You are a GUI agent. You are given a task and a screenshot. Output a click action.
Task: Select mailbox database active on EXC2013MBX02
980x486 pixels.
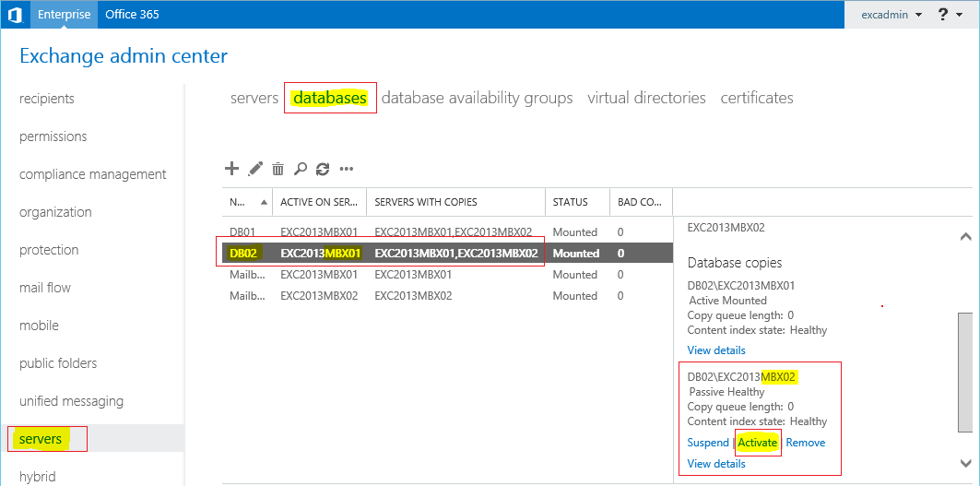tap(447, 296)
